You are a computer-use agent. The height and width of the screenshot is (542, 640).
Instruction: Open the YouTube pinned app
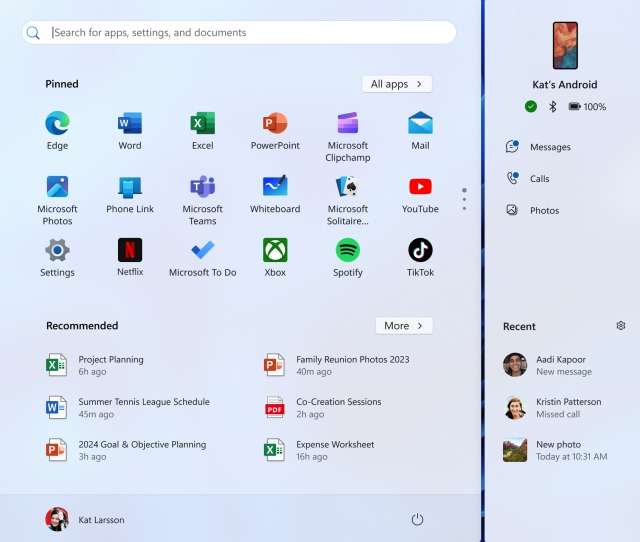420,195
